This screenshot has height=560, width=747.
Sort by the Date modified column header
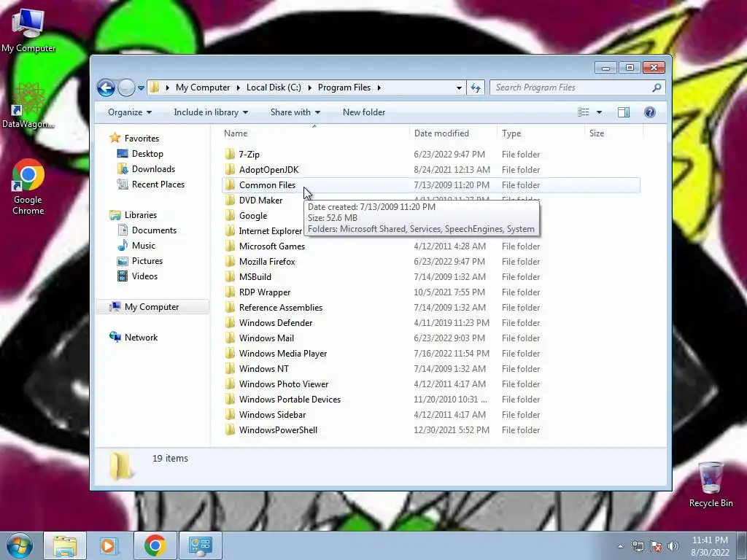452,133
